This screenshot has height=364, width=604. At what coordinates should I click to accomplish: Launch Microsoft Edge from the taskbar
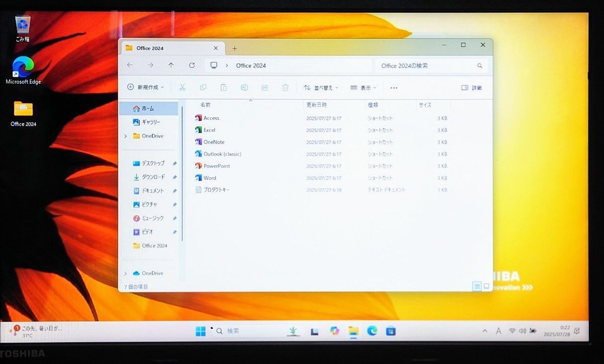point(372,331)
